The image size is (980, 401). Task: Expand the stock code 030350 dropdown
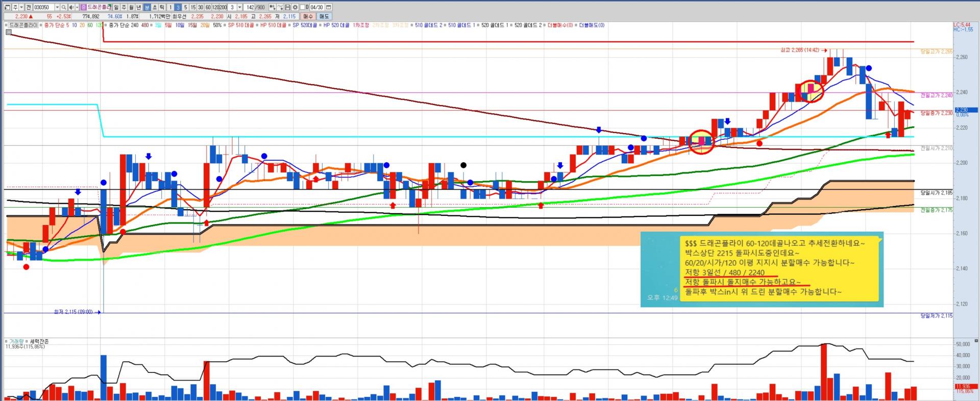[57, 8]
